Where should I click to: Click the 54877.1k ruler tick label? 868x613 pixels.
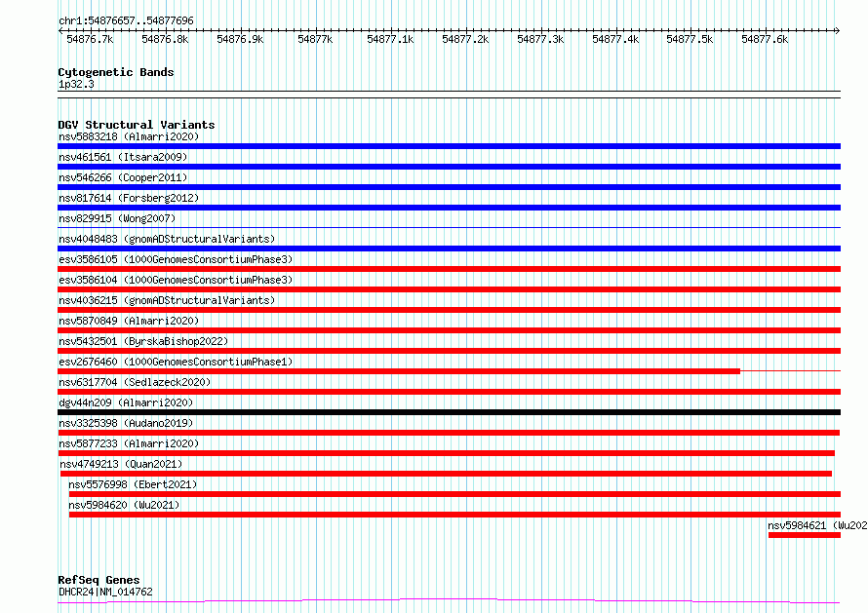click(x=390, y=39)
